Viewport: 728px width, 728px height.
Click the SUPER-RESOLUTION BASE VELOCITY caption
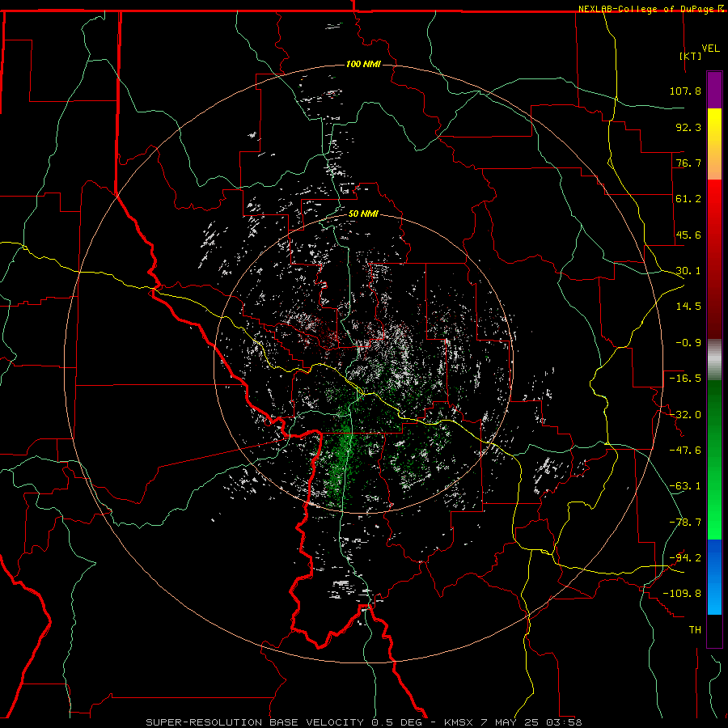click(256, 722)
